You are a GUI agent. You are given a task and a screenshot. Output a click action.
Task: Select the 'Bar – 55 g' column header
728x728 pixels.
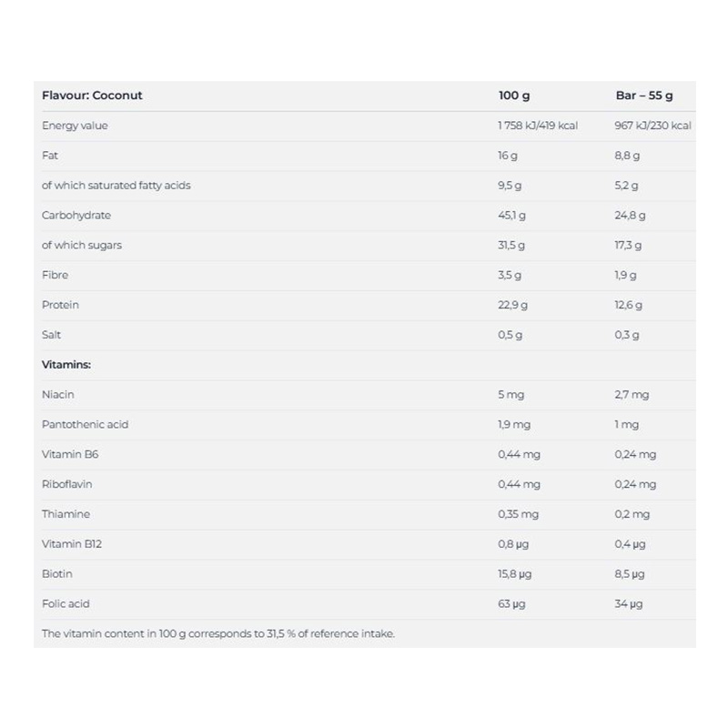643,96
